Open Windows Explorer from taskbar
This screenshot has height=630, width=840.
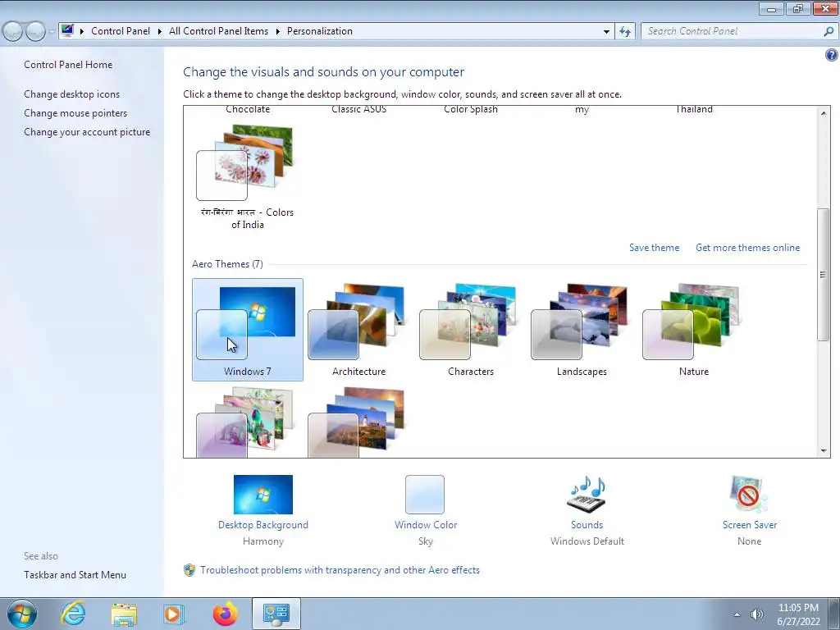pos(124,614)
